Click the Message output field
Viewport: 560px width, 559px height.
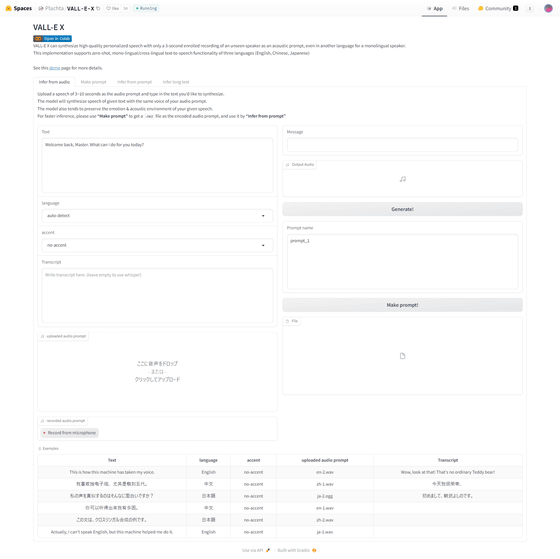click(x=402, y=145)
